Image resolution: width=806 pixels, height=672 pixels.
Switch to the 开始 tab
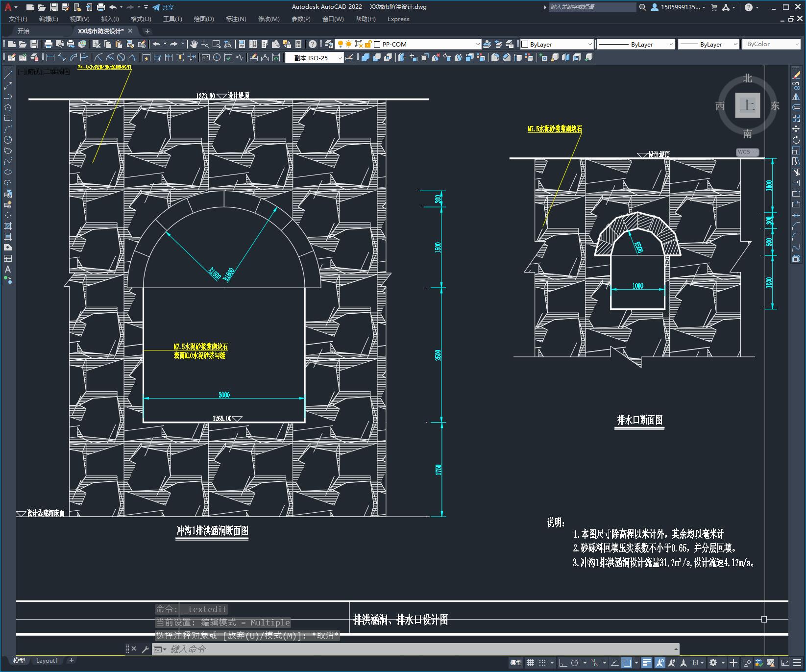[x=24, y=31]
